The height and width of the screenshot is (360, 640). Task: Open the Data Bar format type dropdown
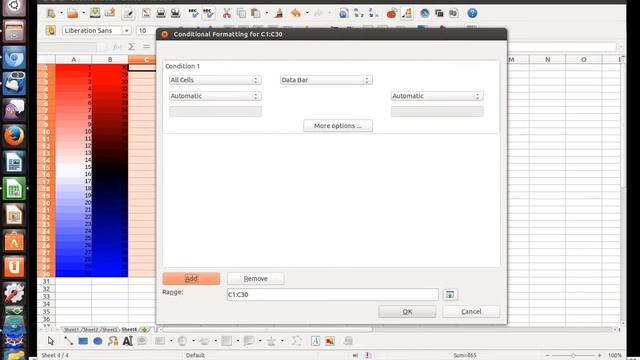(x=326, y=80)
